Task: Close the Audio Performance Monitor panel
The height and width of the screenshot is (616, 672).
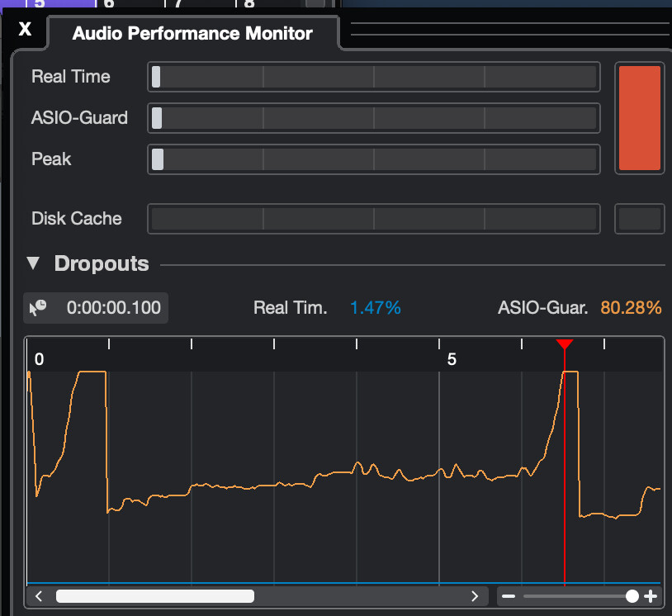Action: point(25,29)
